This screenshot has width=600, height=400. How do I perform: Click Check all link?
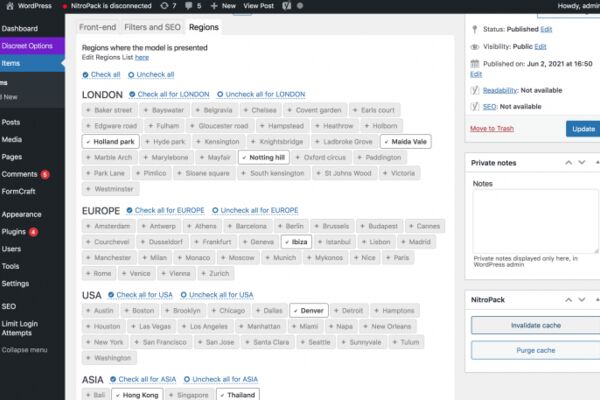[101, 75]
